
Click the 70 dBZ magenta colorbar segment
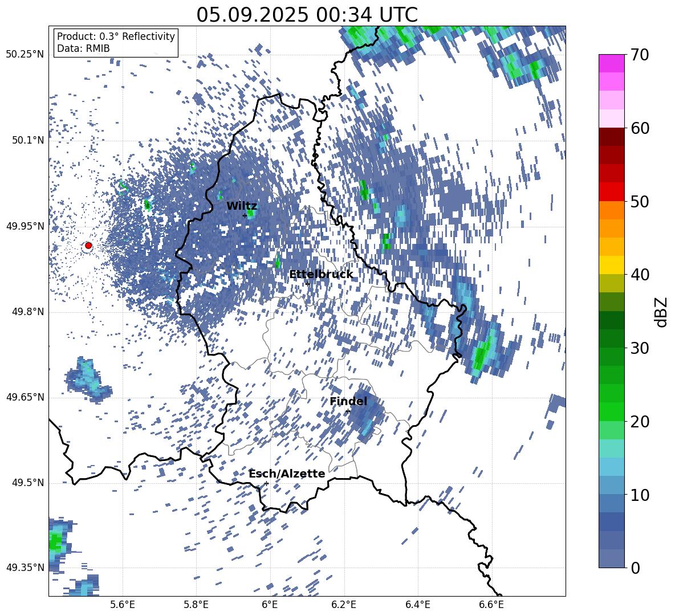(x=611, y=63)
